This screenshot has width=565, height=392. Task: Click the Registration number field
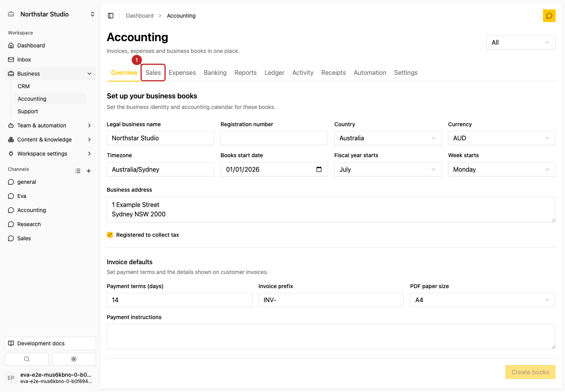[x=274, y=138]
